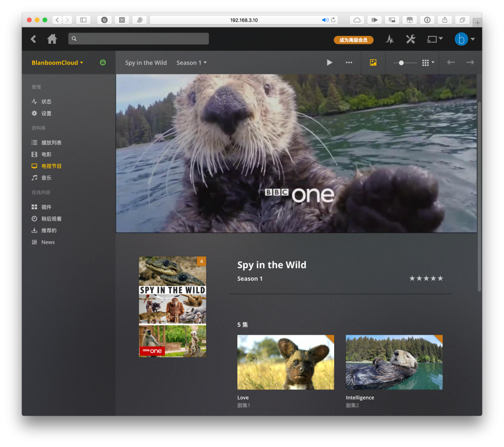Toggle background artwork image icon
Screen dimensions: 504x447
pos(373,63)
